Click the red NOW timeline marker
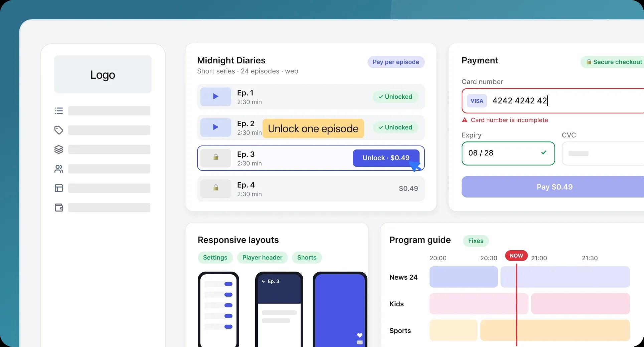 coord(516,256)
